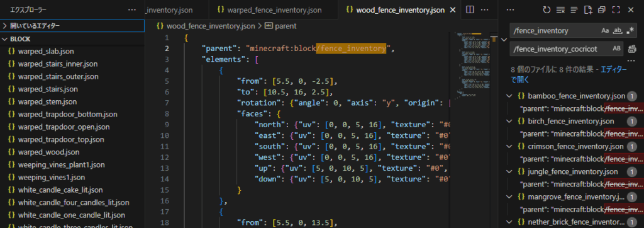Expand the Open Editors section

pos(72,26)
